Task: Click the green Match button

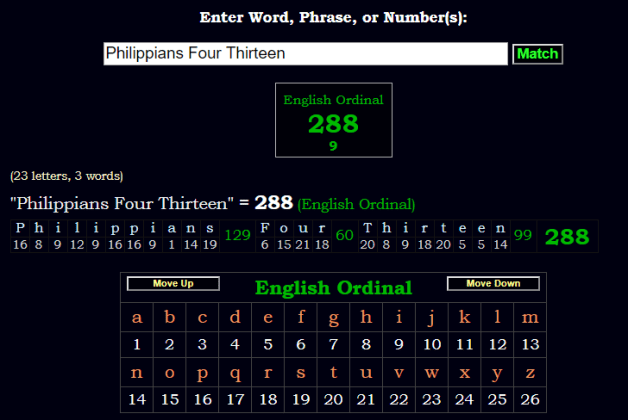Action: tap(537, 54)
